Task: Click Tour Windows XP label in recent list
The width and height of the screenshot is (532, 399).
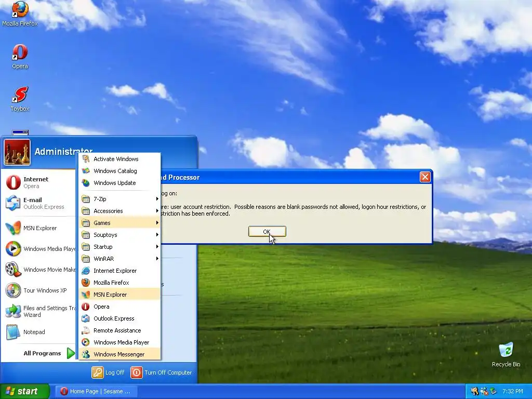Action: 45,290
